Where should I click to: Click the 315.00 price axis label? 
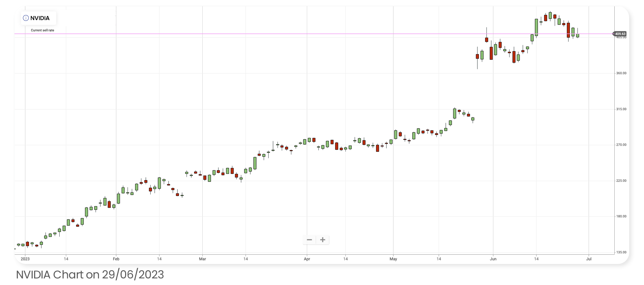click(x=621, y=109)
